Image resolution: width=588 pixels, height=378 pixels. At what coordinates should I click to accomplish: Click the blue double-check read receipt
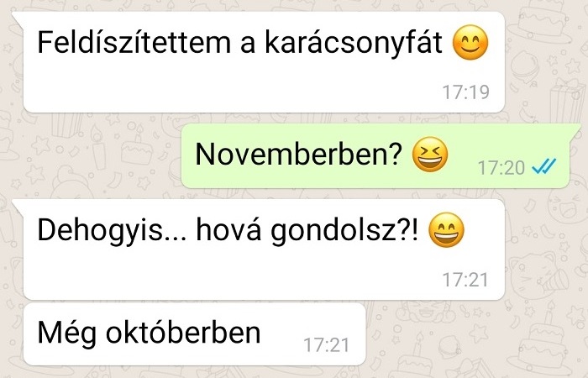click(x=543, y=166)
